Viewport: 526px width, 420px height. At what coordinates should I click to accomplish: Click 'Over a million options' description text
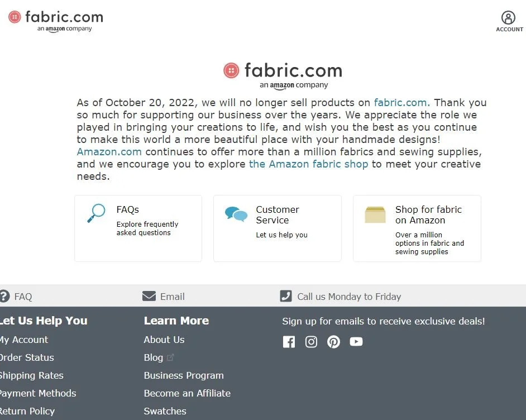430,243
